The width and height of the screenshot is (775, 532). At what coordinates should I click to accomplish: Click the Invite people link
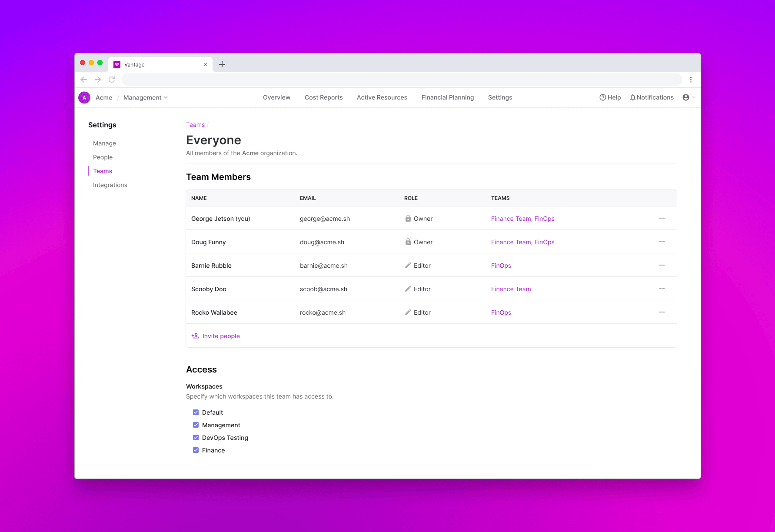pos(221,336)
